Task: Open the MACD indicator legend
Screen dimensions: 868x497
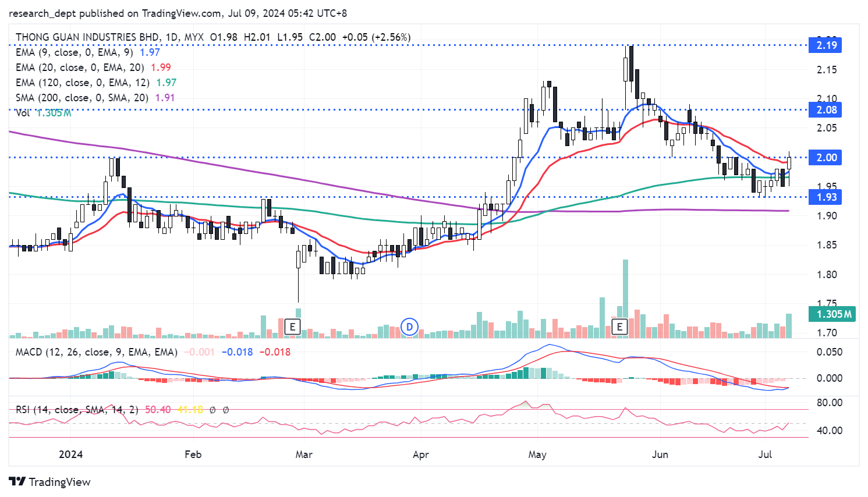Action: point(96,352)
